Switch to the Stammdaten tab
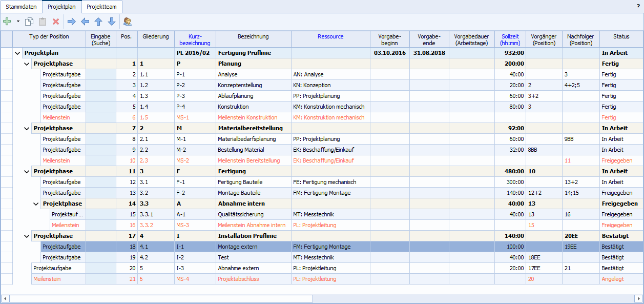Screen dimensions: 644x304 21,7
